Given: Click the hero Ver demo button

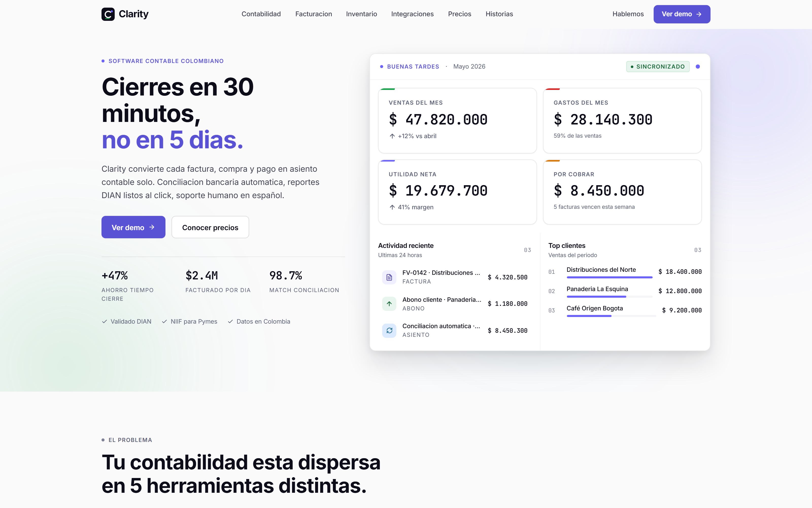Looking at the screenshot, I should (x=133, y=227).
